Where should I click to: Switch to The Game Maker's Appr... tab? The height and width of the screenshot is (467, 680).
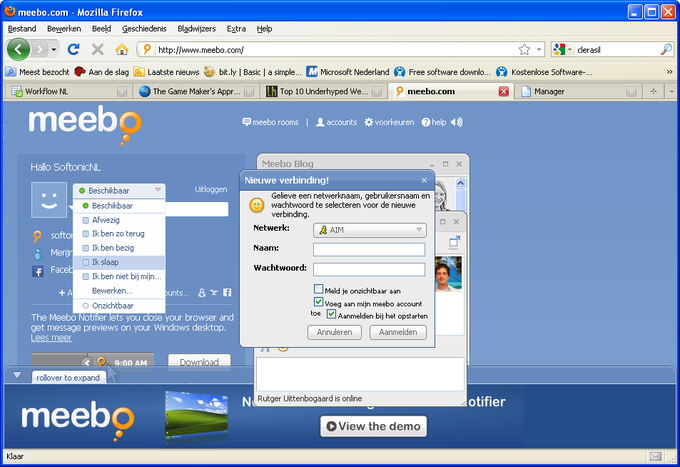coord(196,91)
